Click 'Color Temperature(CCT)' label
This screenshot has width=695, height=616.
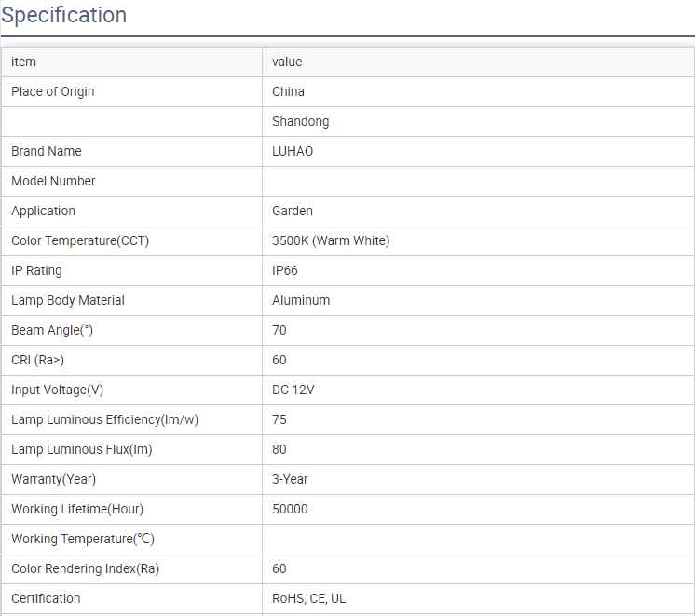click(x=80, y=240)
